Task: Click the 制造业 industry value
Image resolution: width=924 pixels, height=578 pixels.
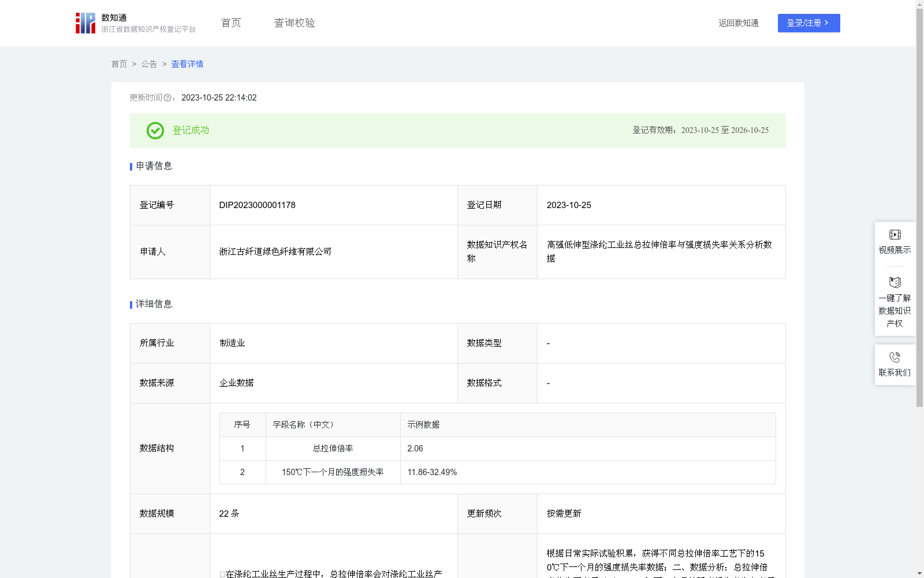Action: [232, 343]
